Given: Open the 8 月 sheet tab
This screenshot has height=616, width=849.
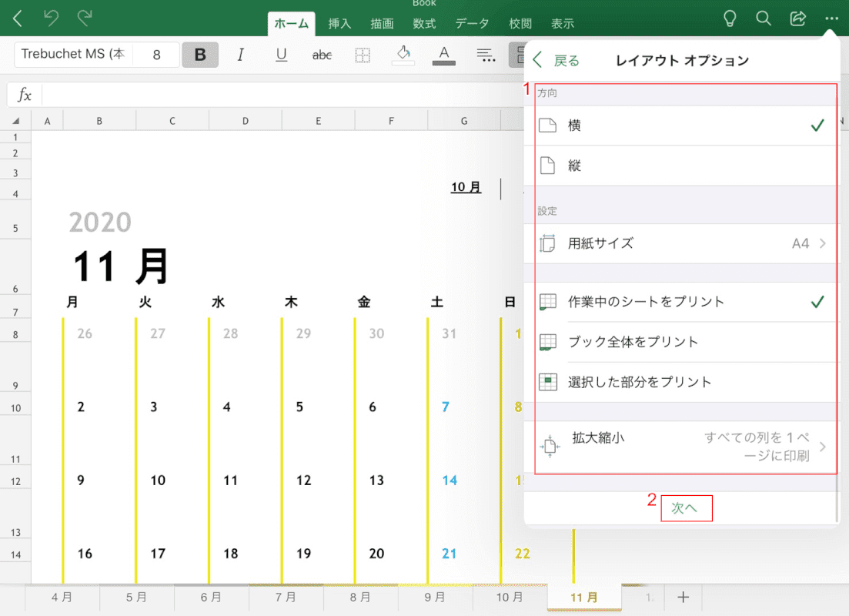Looking at the screenshot, I should tap(360, 598).
